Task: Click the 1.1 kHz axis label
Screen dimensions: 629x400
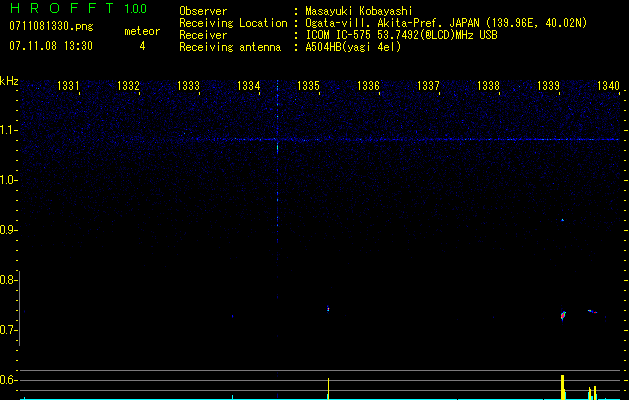Action: [8, 130]
